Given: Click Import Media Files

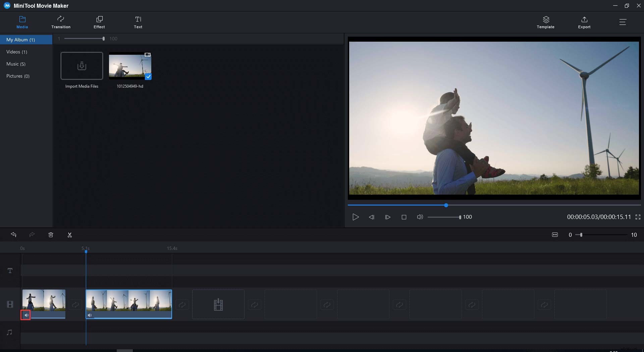Looking at the screenshot, I should click(x=82, y=66).
